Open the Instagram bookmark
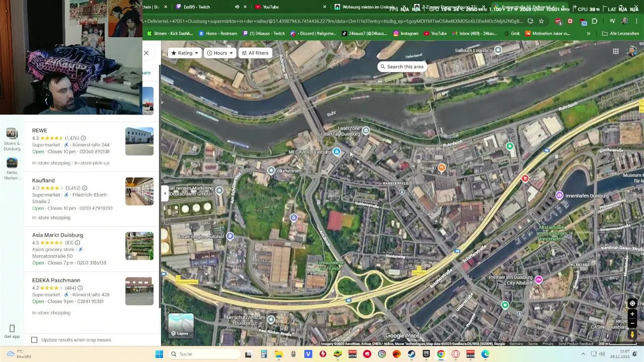 [406, 34]
